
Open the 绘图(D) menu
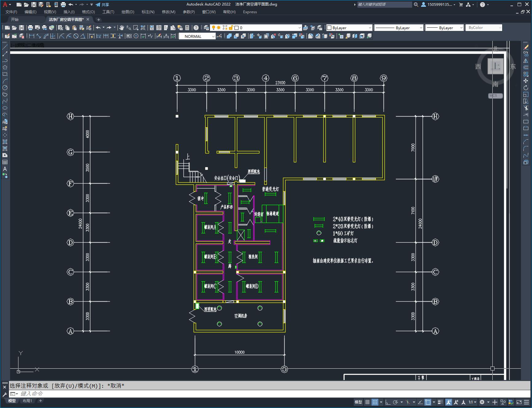click(x=128, y=12)
